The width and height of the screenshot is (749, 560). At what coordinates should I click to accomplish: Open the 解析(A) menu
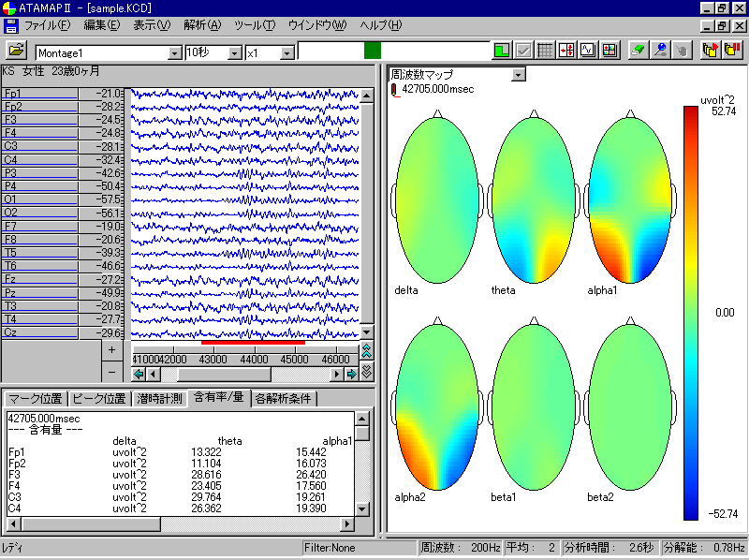tap(202, 24)
